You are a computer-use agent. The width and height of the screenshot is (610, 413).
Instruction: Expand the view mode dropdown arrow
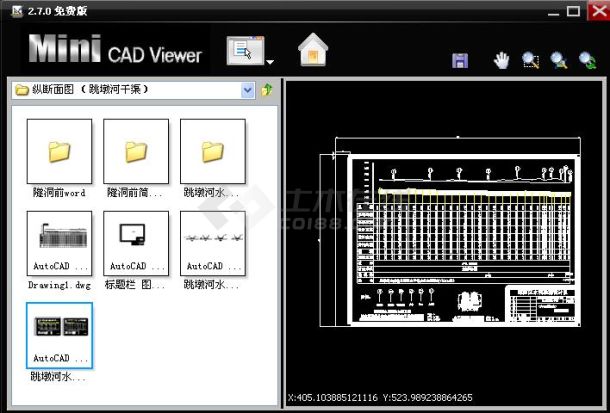click(x=270, y=62)
